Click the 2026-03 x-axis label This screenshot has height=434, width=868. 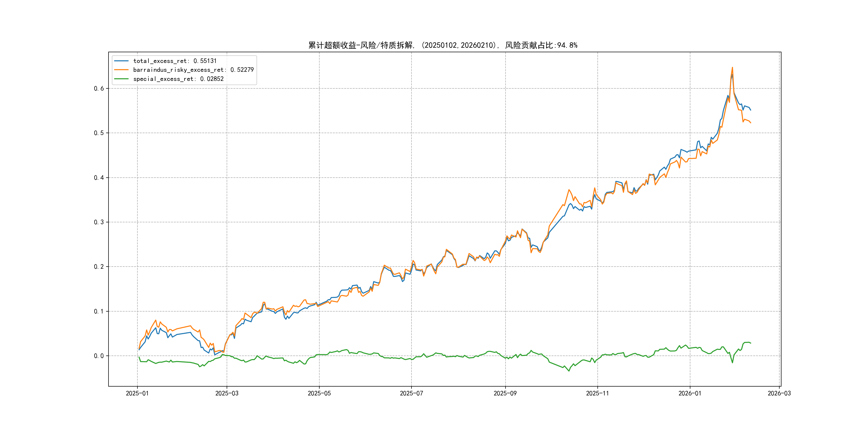tap(779, 393)
